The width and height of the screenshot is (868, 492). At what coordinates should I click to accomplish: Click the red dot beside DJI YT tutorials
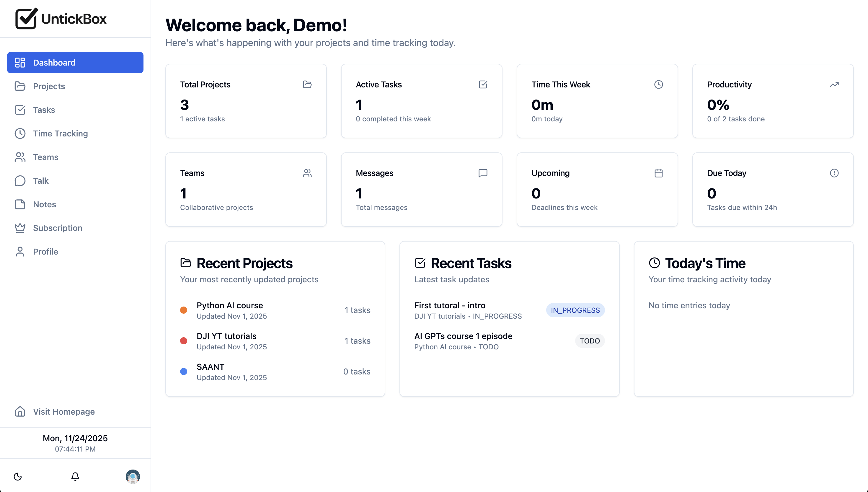tap(184, 341)
